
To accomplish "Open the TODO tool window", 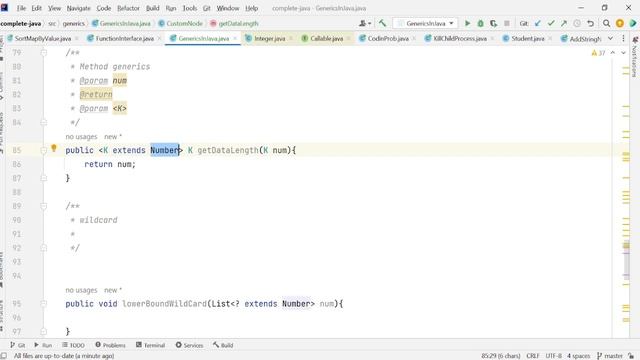I will tap(73, 345).
